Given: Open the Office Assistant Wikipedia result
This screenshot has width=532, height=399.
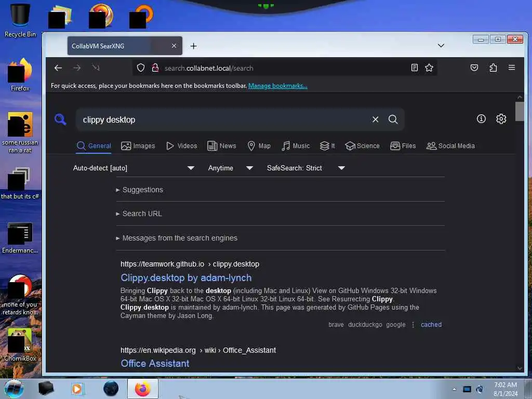Looking at the screenshot, I should (x=155, y=363).
